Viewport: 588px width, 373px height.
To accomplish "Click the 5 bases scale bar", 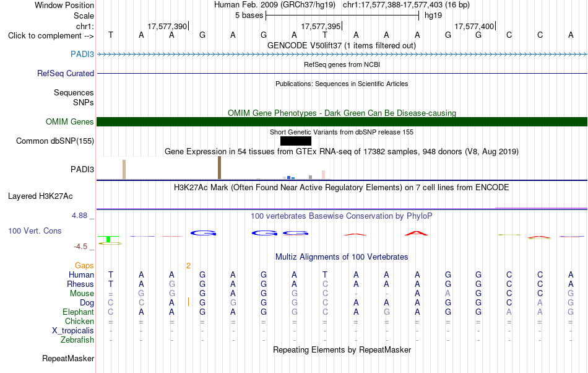I will pos(342,15).
